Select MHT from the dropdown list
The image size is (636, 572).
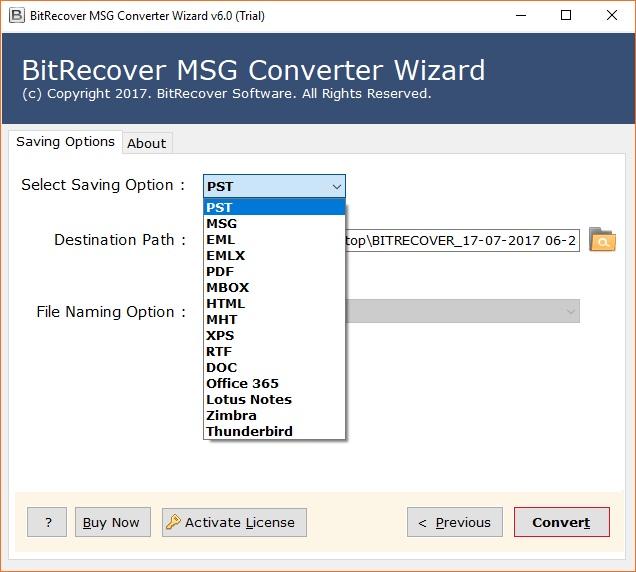pos(274,319)
